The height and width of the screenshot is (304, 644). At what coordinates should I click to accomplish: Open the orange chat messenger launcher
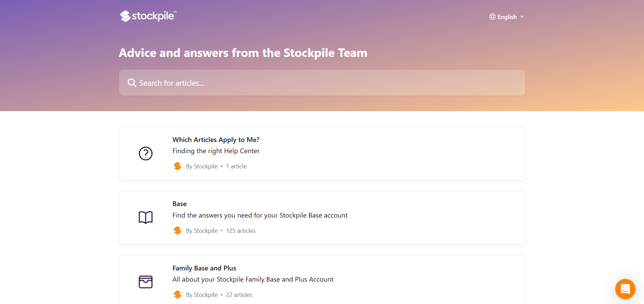coord(625,289)
